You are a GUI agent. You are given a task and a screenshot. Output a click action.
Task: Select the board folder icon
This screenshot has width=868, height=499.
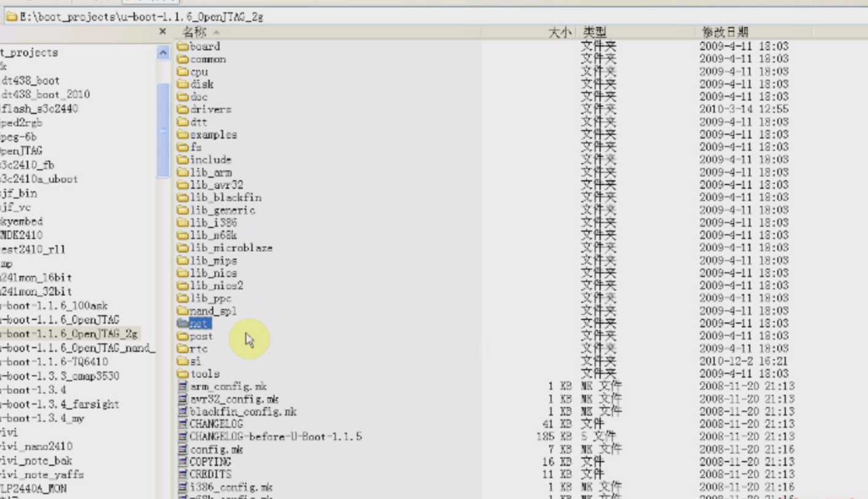183,46
